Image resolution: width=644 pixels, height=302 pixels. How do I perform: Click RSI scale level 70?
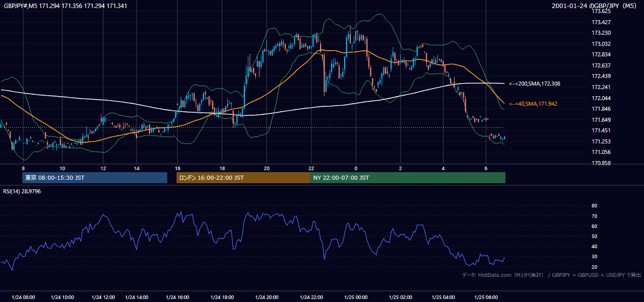594,216
